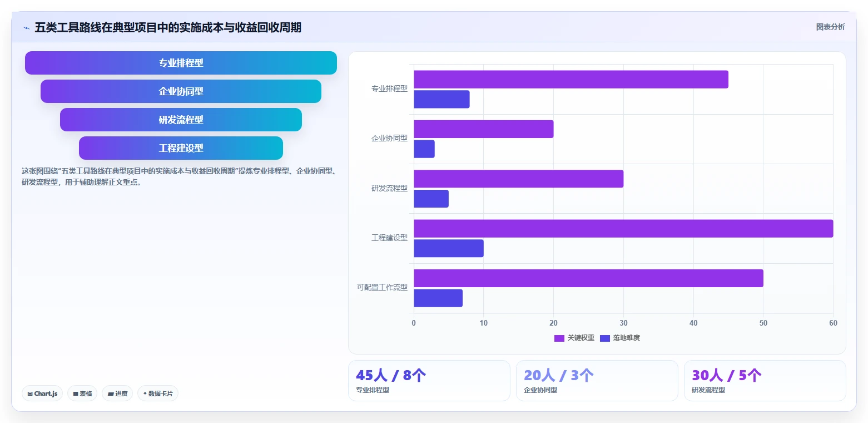Click the 30人 / 5个 data card
This screenshot has height=423, width=868.
pyautogui.click(x=765, y=381)
